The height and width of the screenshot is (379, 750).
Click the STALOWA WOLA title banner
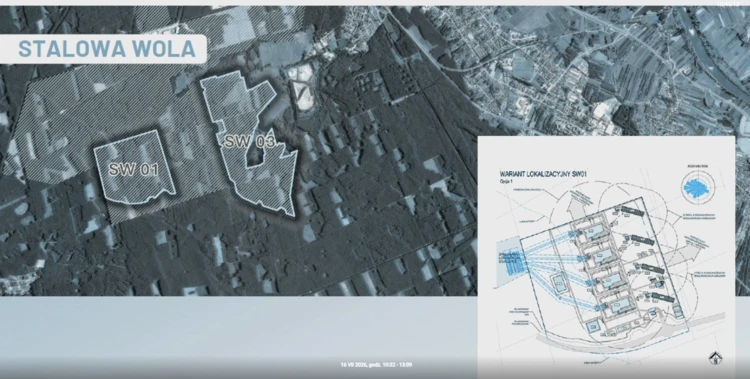click(x=103, y=49)
